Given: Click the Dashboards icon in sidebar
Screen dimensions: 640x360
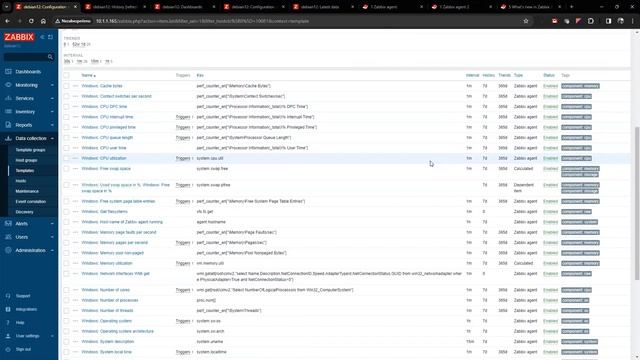Looking at the screenshot, I should [x=8, y=71].
